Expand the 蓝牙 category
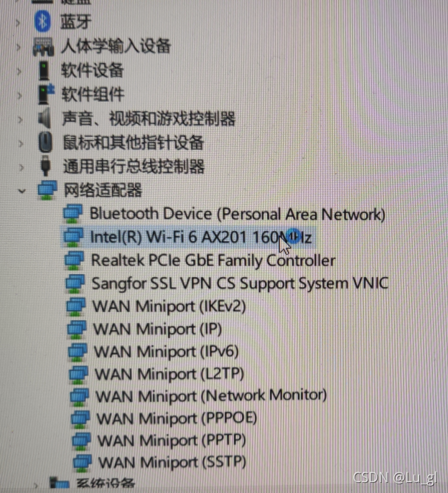Image resolution: width=448 pixels, height=493 pixels. pyautogui.click(x=18, y=23)
